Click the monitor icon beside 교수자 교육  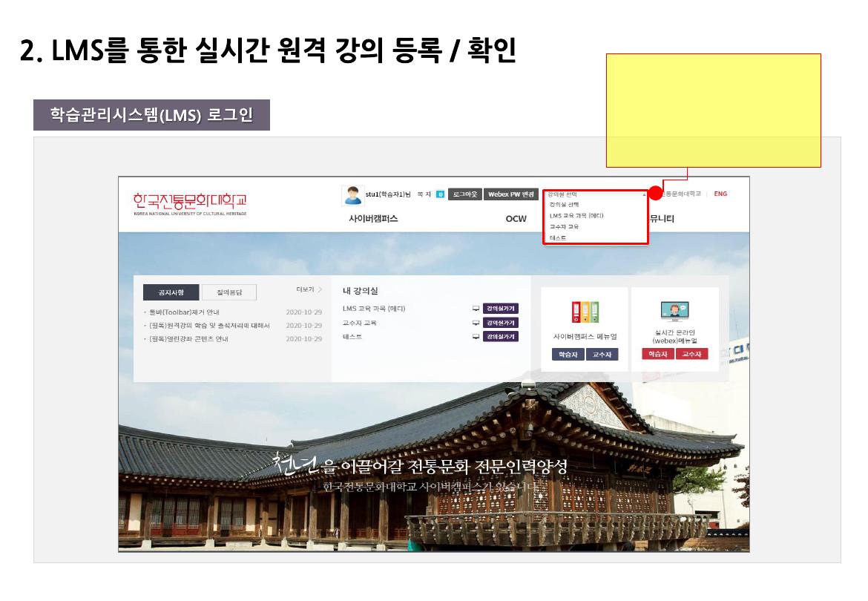click(476, 323)
